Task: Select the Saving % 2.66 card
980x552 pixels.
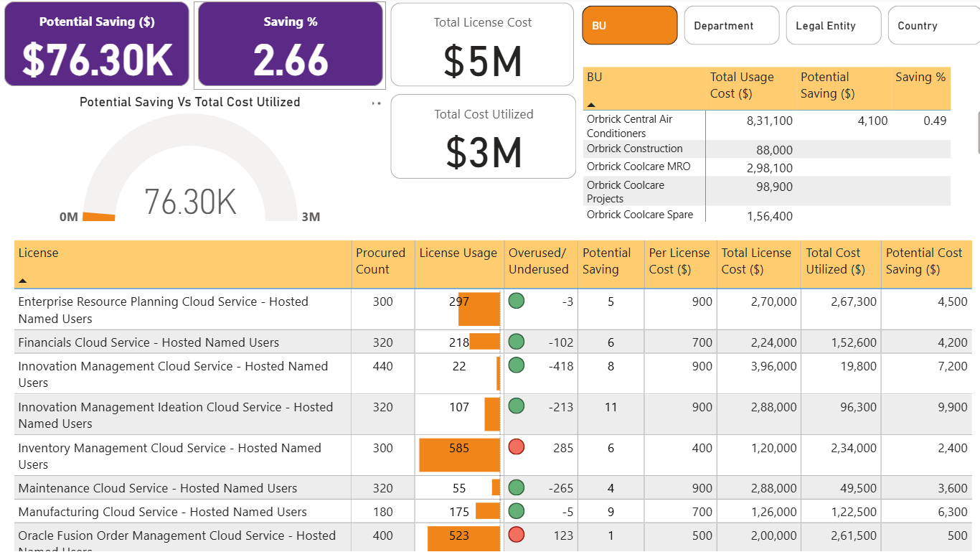Action: 291,44
